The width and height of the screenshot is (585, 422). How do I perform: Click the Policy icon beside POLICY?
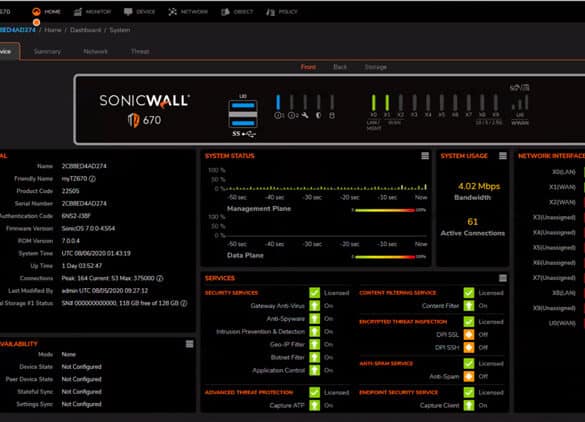(x=270, y=12)
